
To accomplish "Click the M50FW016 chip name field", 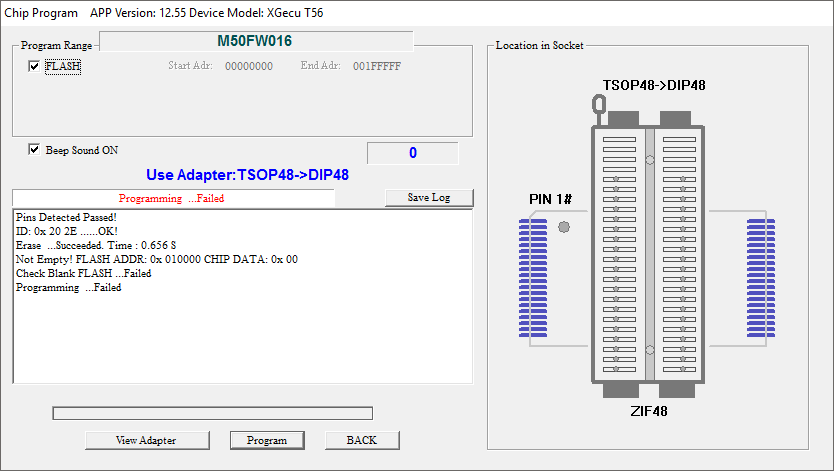I will pos(255,42).
